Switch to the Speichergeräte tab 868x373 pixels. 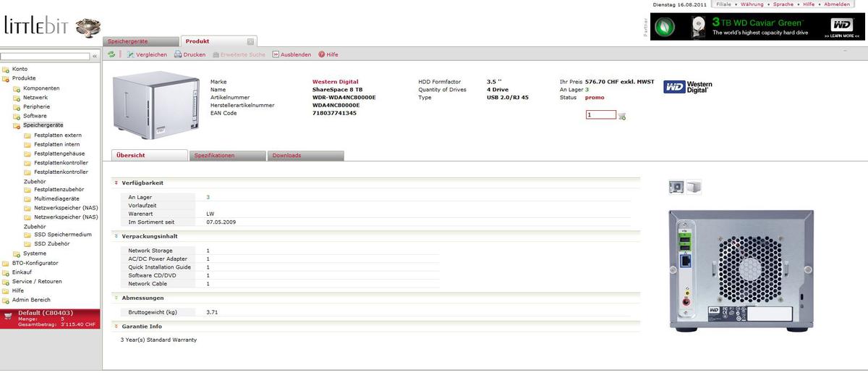140,41
